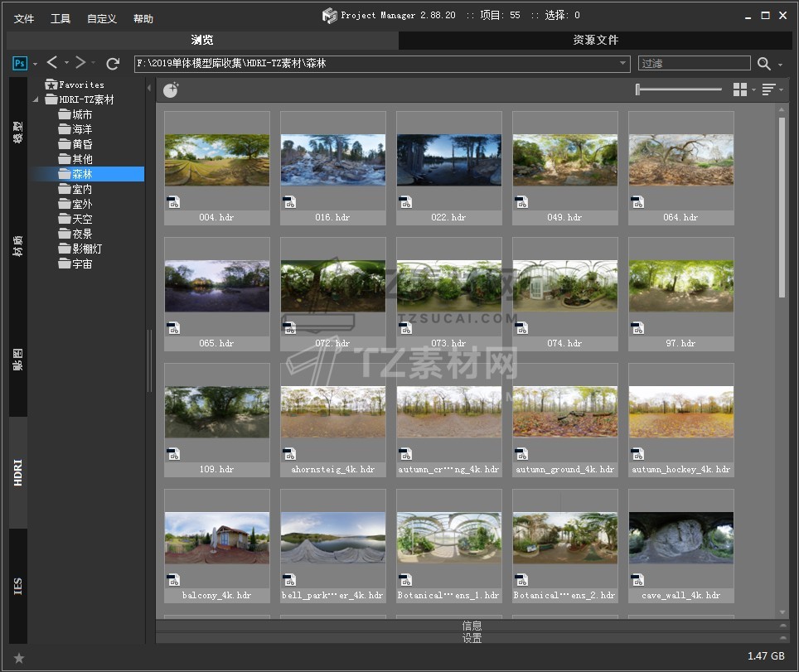Select the 天空 folder

coord(75,219)
